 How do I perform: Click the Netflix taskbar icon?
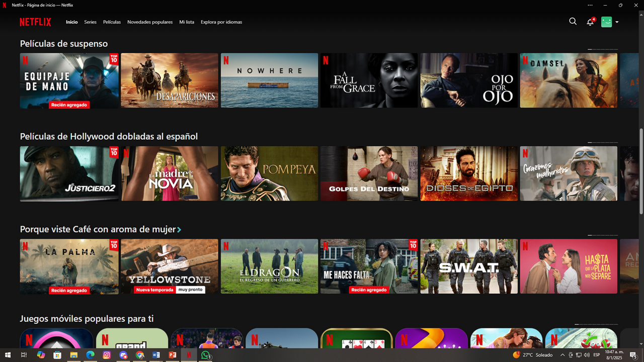pos(189,355)
